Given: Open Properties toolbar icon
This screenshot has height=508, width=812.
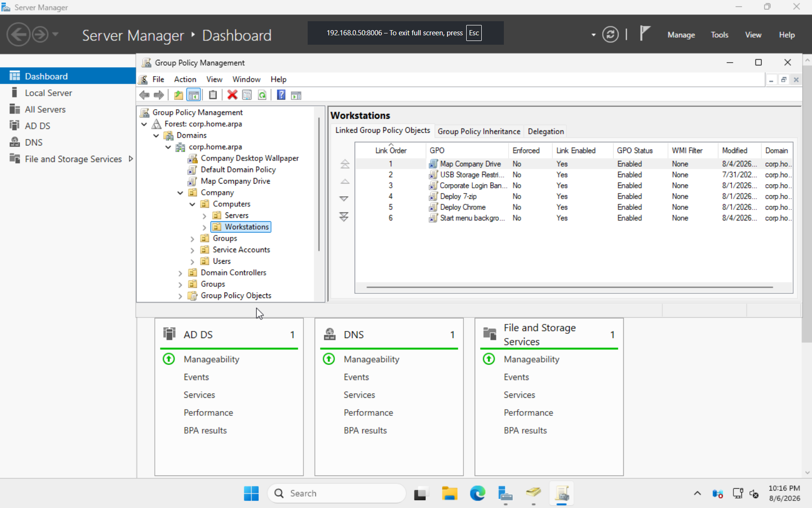Looking at the screenshot, I should tap(247, 95).
